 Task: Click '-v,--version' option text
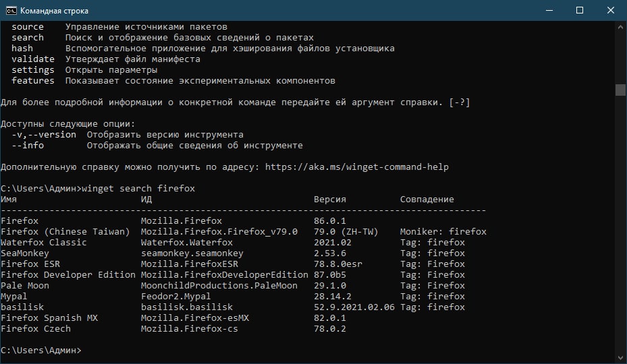pos(44,135)
